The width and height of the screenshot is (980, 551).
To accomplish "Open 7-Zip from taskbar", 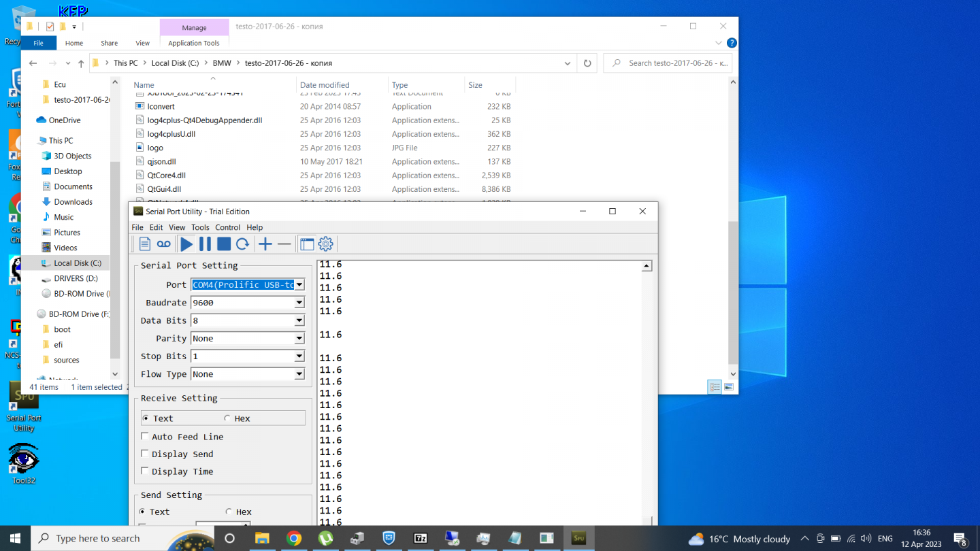I will [x=421, y=538].
